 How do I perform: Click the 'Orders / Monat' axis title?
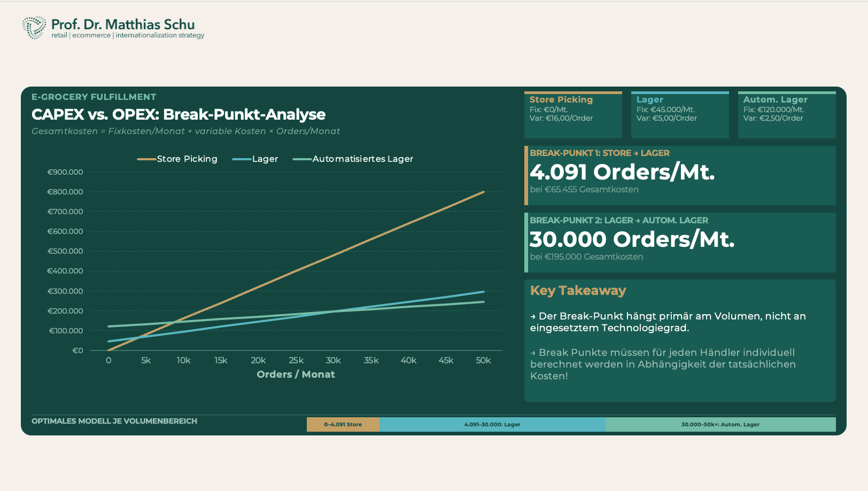coord(296,375)
